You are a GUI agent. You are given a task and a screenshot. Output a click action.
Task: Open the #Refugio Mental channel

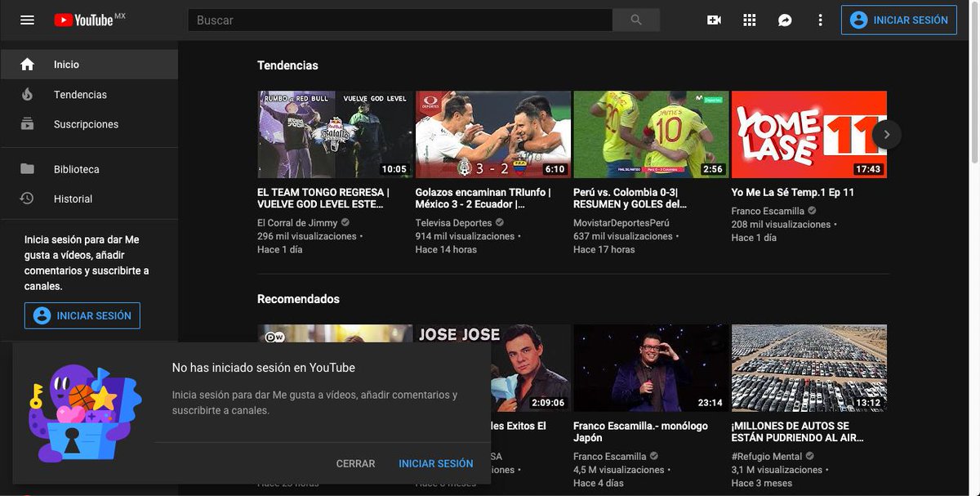point(767,457)
